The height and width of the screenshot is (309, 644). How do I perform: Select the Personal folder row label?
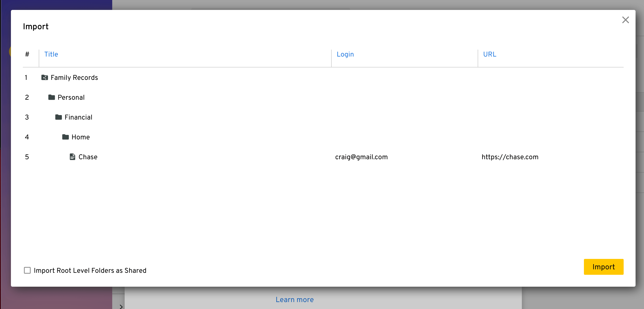(71, 97)
